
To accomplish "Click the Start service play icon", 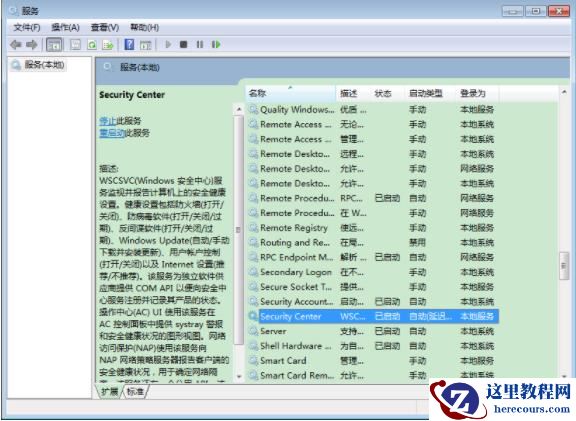I will pos(168,44).
